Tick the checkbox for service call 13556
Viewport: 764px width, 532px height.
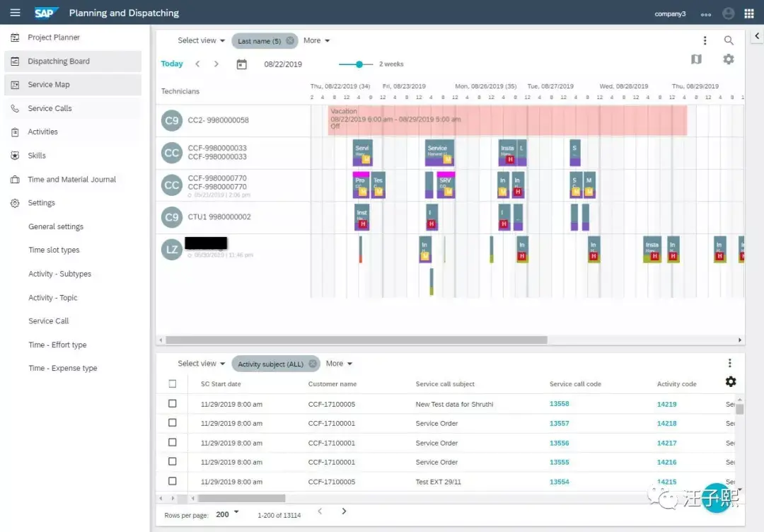(173, 442)
